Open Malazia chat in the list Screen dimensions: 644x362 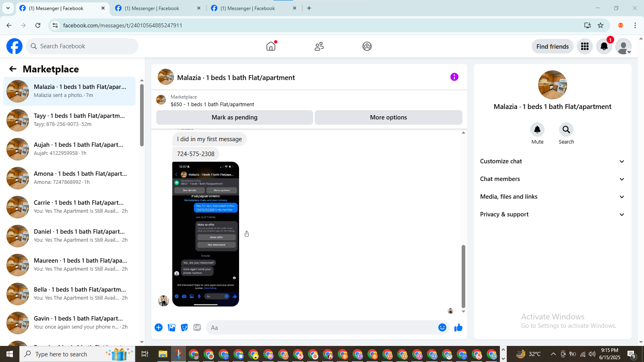(70, 91)
